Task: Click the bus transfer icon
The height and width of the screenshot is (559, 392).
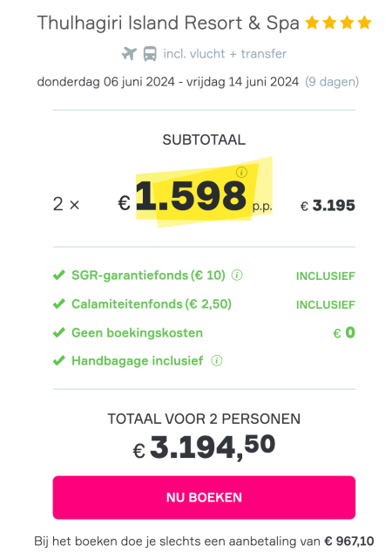Action: click(x=150, y=54)
